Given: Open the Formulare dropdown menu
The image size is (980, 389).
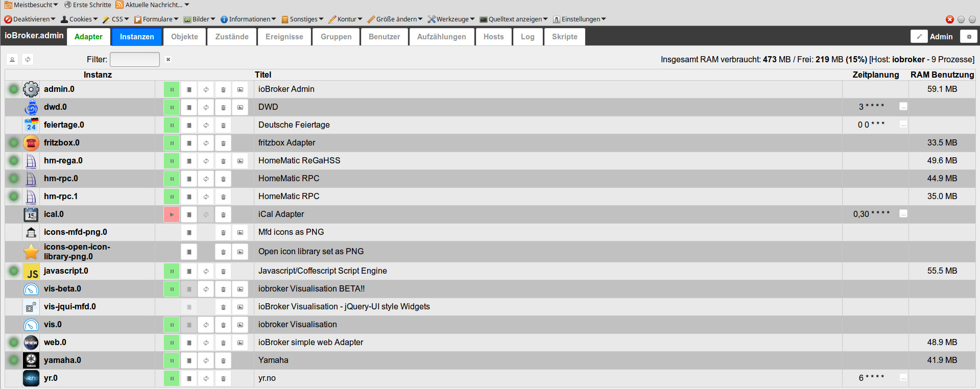Looking at the screenshot, I should point(156,19).
